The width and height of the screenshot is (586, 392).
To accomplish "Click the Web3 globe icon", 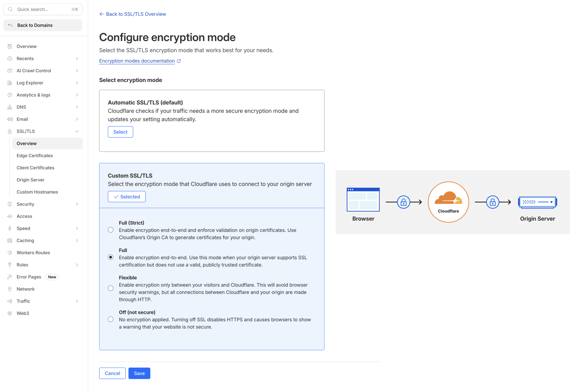I will tap(10, 313).
